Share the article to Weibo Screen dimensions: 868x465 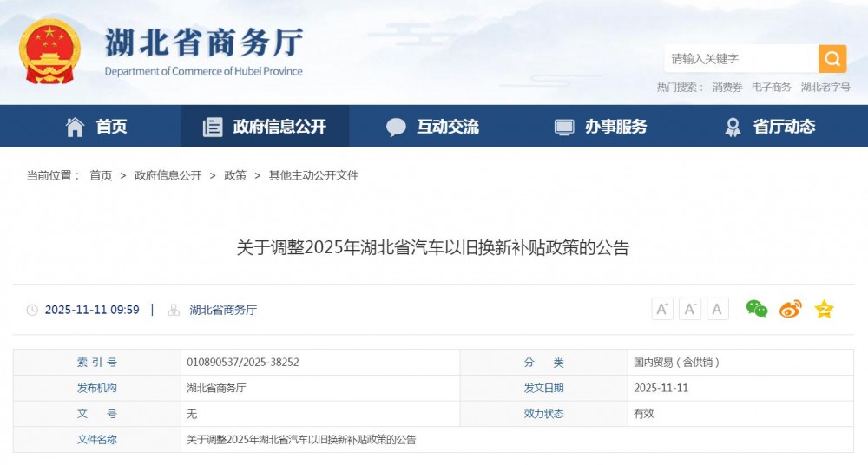pos(790,309)
